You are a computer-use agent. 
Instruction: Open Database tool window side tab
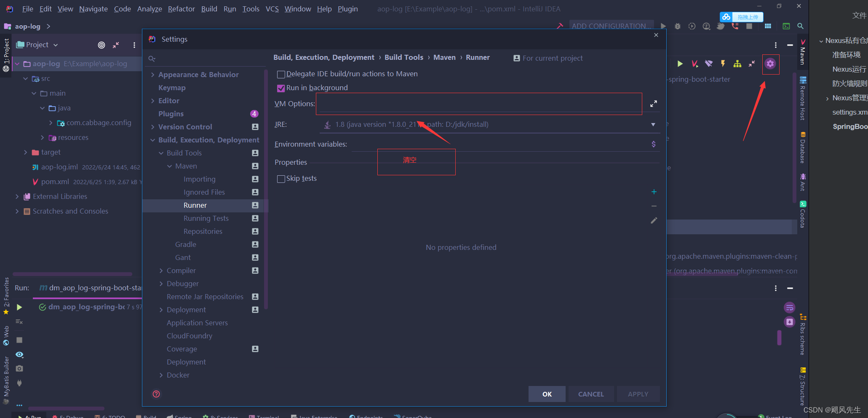tap(803, 147)
